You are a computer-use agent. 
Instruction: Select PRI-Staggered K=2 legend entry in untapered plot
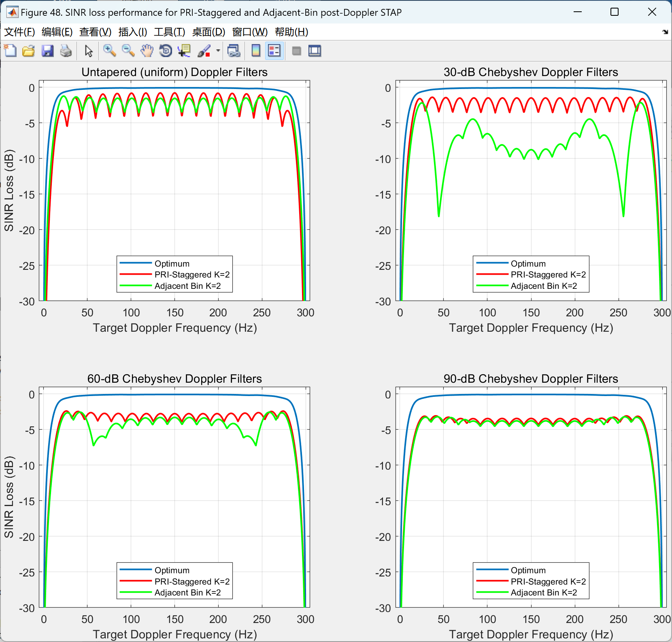(x=192, y=275)
